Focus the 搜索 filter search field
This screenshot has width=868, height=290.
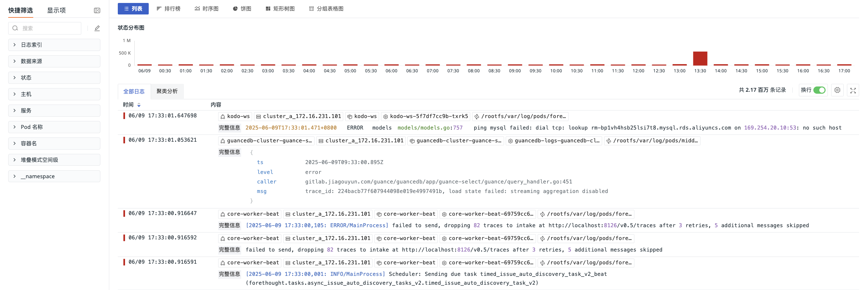point(45,28)
